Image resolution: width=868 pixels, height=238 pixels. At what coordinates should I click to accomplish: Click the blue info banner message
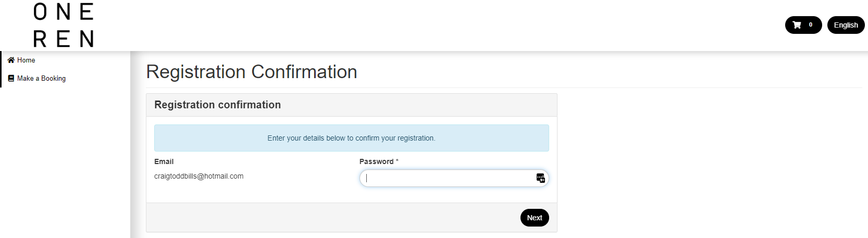click(x=351, y=138)
